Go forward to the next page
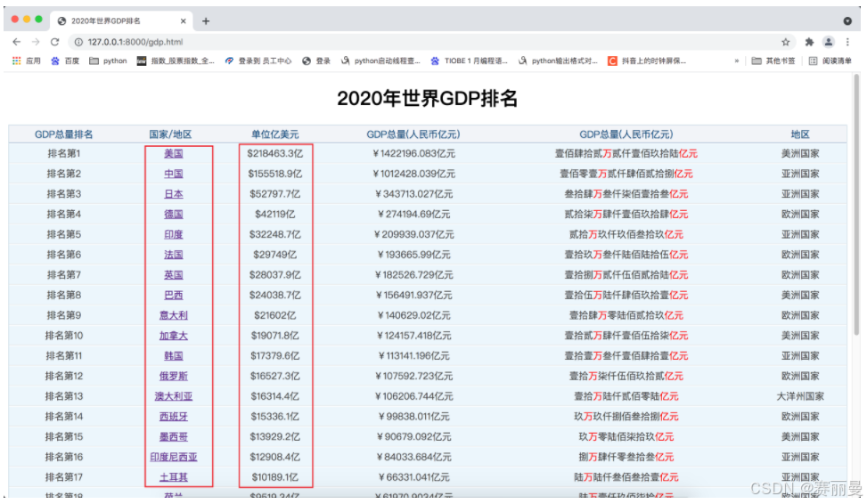This screenshot has height=504, width=867. tap(36, 42)
